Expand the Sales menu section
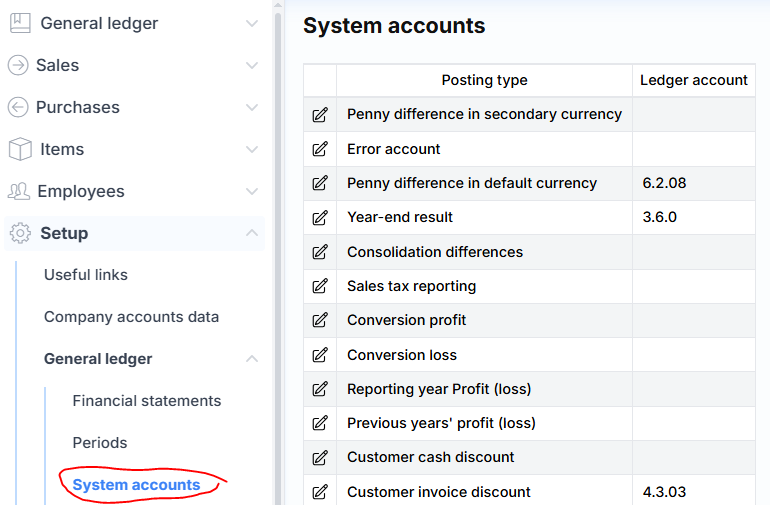This screenshot has width=770, height=505. [252, 65]
